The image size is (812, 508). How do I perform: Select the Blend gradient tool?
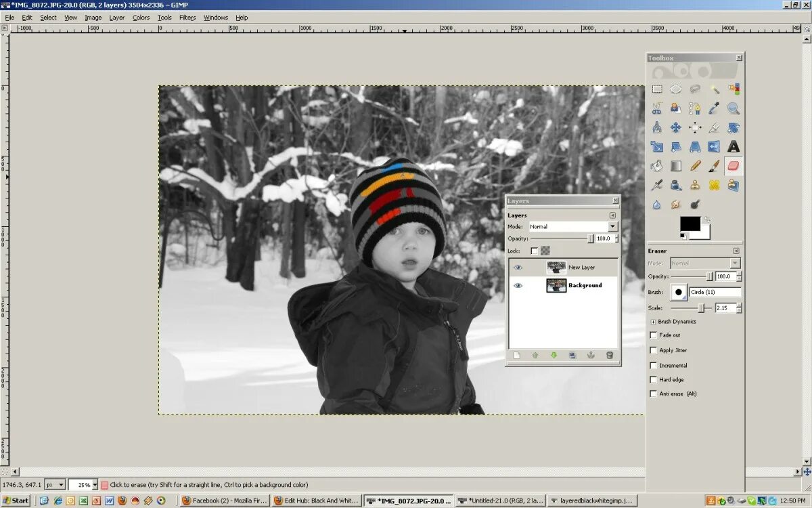click(x=676, y=165)
